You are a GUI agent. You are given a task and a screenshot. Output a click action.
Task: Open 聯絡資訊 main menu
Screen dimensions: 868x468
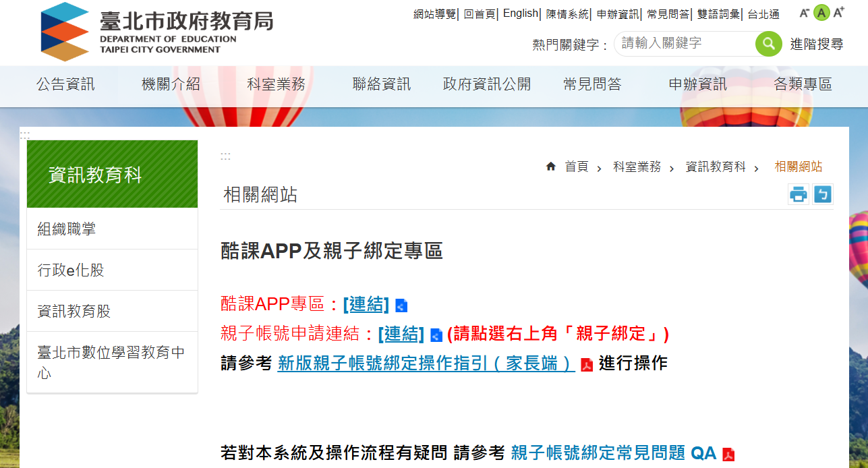point(382,84)
